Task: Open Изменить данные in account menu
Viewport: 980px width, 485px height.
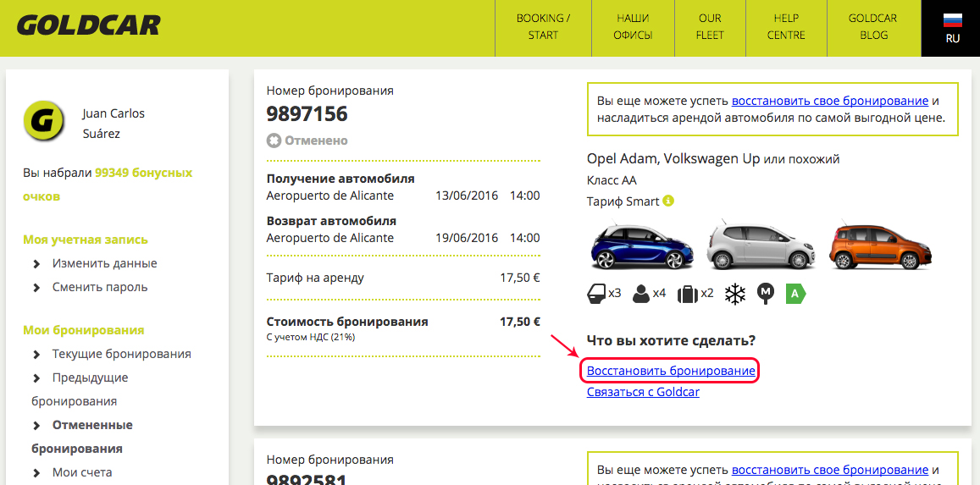Action: pos(104,263)
